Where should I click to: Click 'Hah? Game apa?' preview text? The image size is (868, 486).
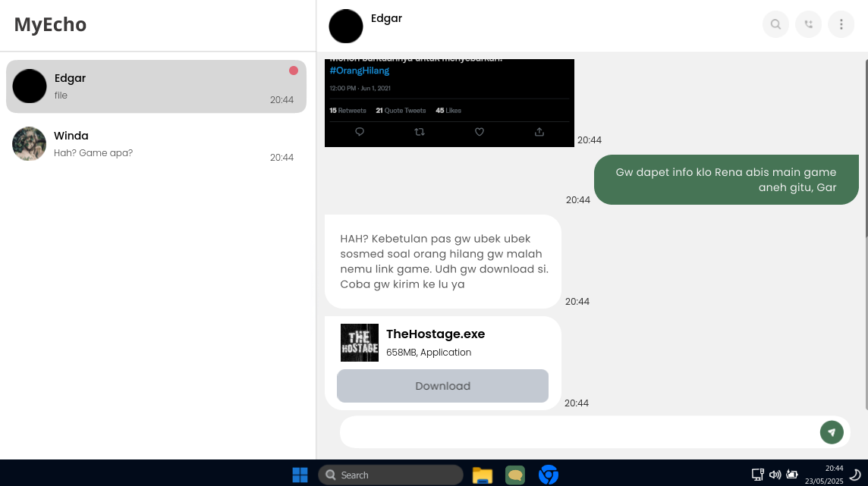[93, 153]
